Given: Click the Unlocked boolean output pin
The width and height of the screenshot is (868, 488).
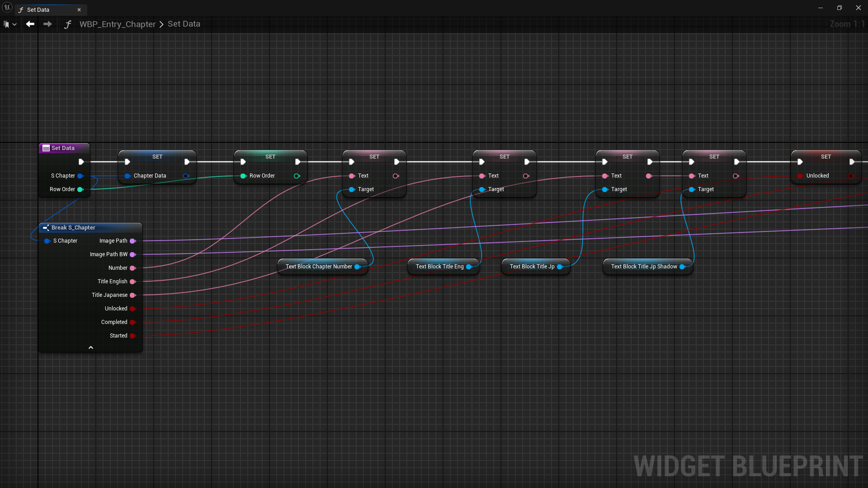Looking at the screenshot, I should (x=133, y=309).
